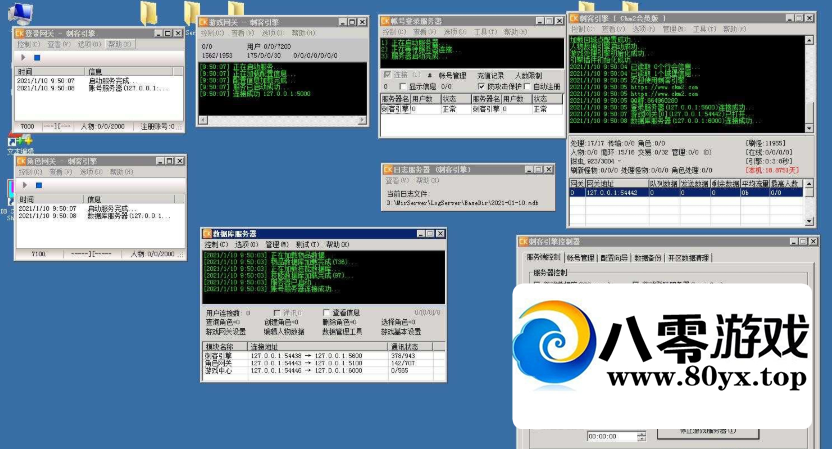
Task: Click the CK title icon of 登录网关 window
Action: (20, 33)
